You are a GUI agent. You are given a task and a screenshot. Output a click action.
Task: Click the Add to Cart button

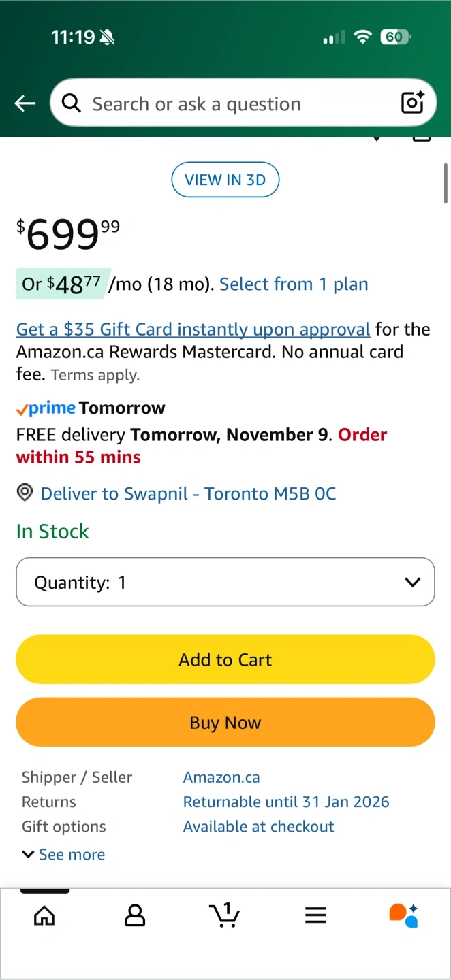[226, 659]
